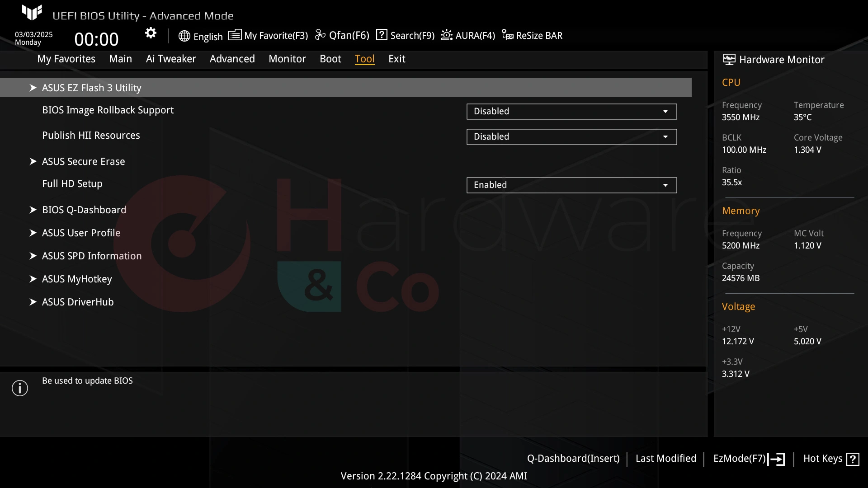This screenshot has width=868, height=488.
Task: Open BIOS Image Rollback Support dropdown
Action: pyautogui.click(x=571, y=112)
